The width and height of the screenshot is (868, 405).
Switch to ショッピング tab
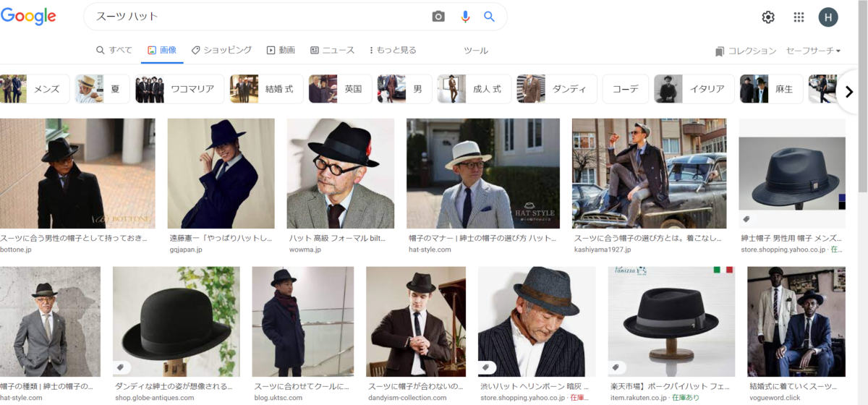(221, 50)
